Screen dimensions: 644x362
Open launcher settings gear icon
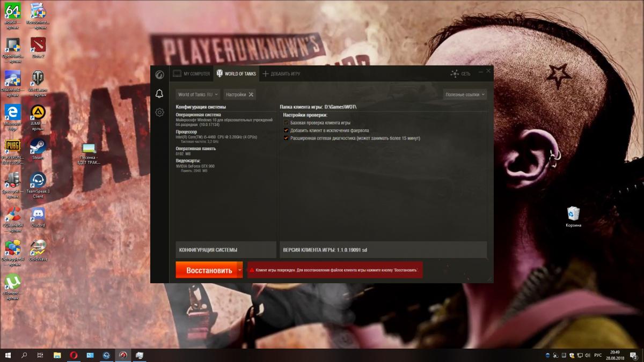pyautogui.click(x=159, y=112)
